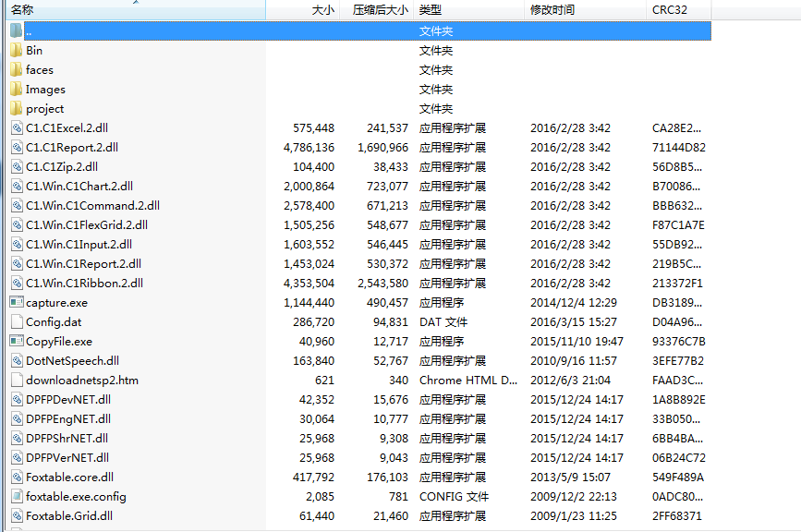This screenshot has height=532, width=801.
Task: Click the DPFPVerNET.dll file icon
Action: coord(17,458)
